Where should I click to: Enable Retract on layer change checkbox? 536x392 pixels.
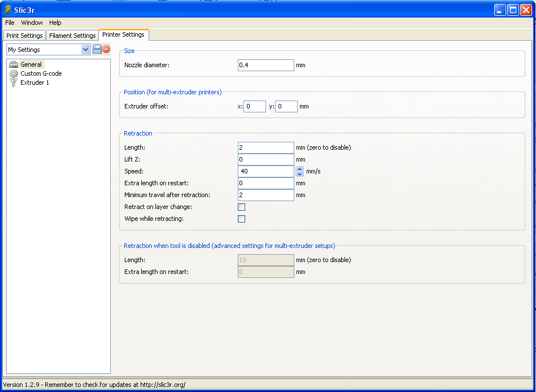pyautogui.click(x=241, y=207)
